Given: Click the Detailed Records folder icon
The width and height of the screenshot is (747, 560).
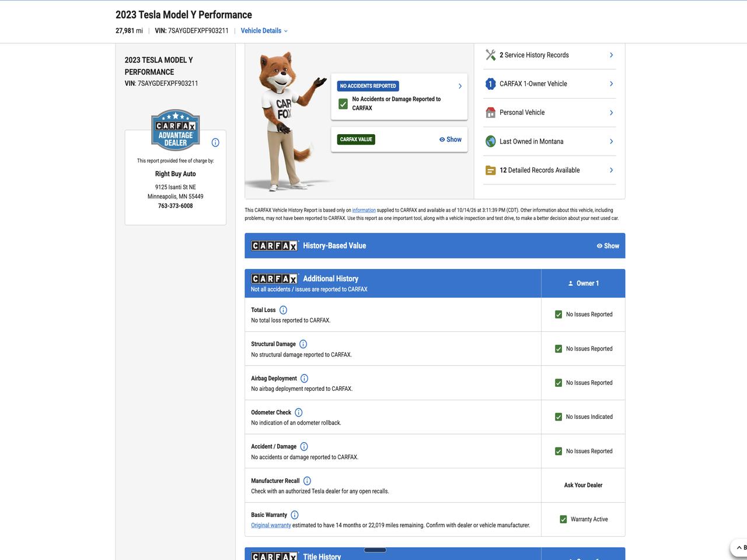Looking at the screenshot, I should [x=490, y=170].
